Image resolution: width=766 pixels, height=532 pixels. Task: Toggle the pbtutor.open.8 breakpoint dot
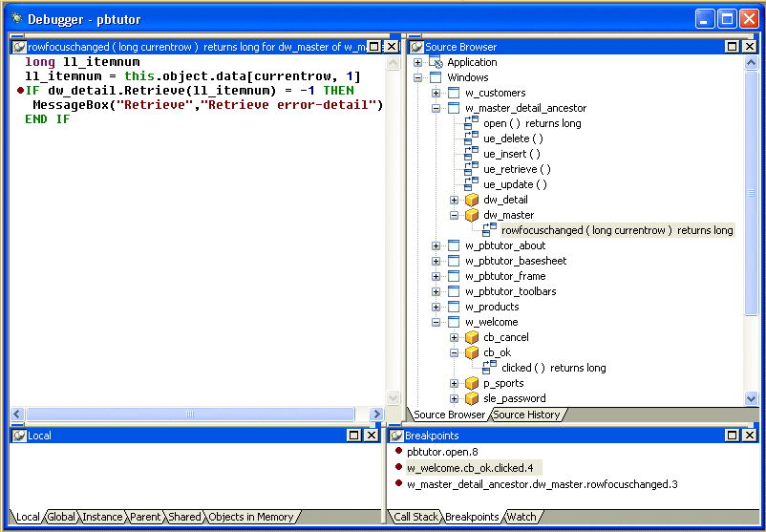pyautogui.click(x=398, y=451)
